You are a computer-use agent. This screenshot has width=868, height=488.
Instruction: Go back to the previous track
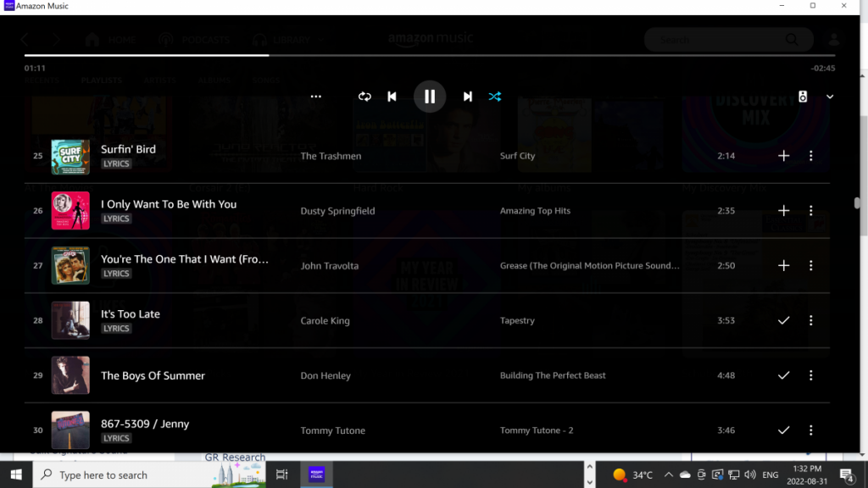click(x=392, y=97)
